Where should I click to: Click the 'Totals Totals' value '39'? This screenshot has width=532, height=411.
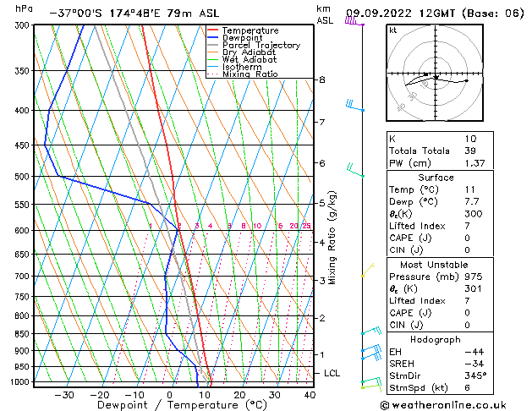(x=470, y=151)
